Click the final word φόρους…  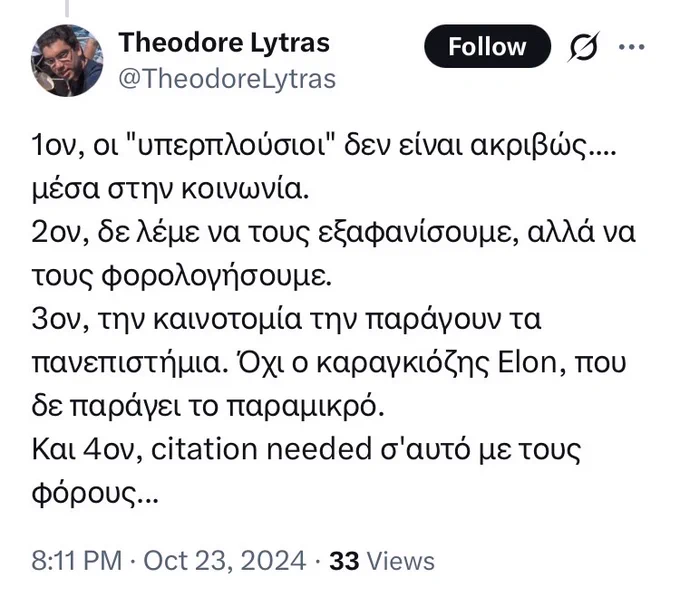(95, 493)
